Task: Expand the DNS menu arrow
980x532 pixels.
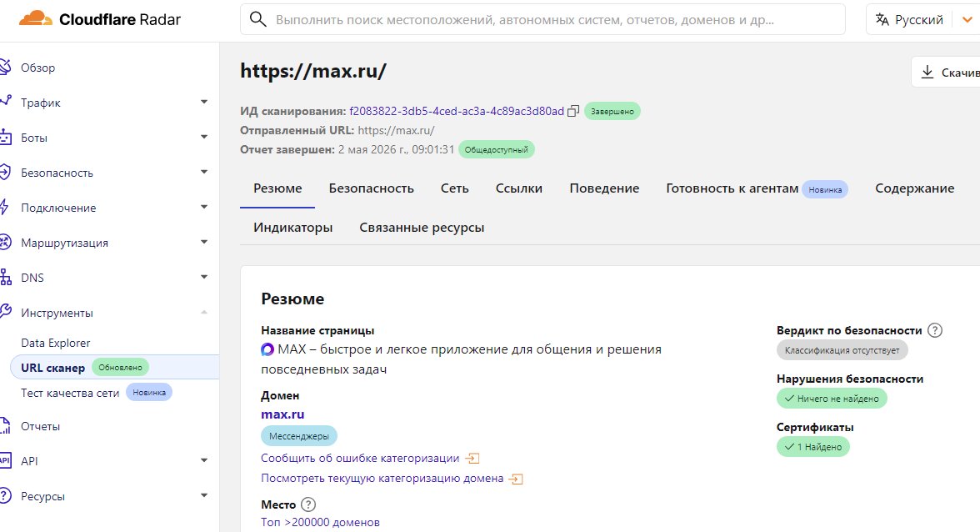Action: 203,276
